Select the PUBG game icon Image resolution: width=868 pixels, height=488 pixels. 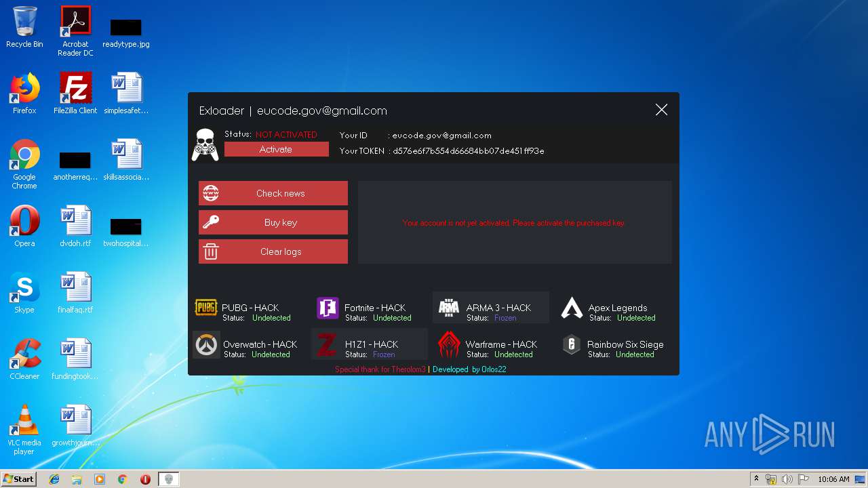pyautogui.click(x=206, y=308)
